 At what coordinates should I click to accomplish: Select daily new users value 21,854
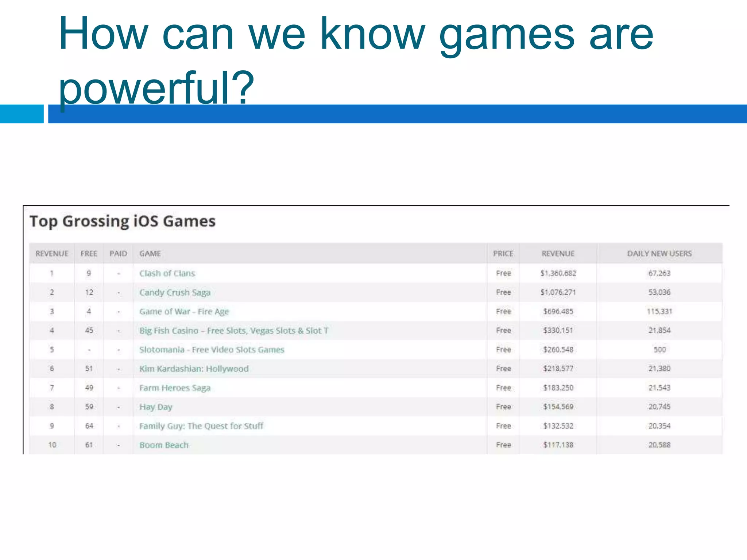pyautogui.click(x=659, y=330)
